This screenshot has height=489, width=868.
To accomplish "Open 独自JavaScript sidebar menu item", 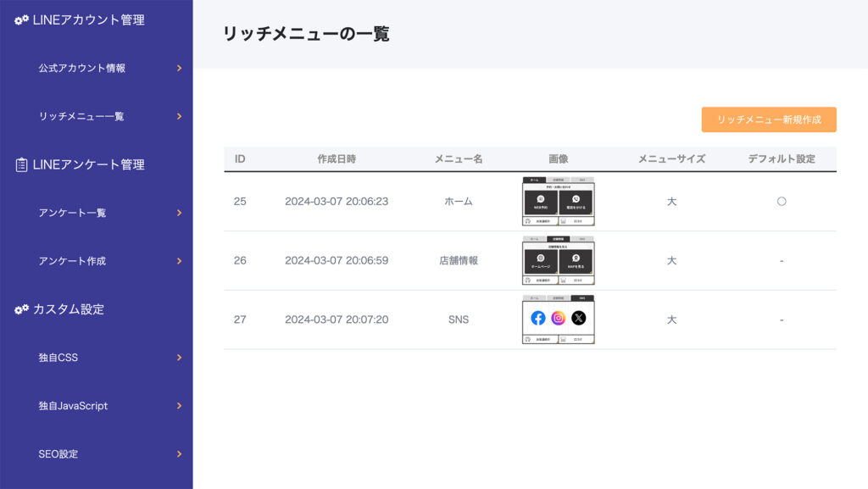I will [x=73, y=406].
